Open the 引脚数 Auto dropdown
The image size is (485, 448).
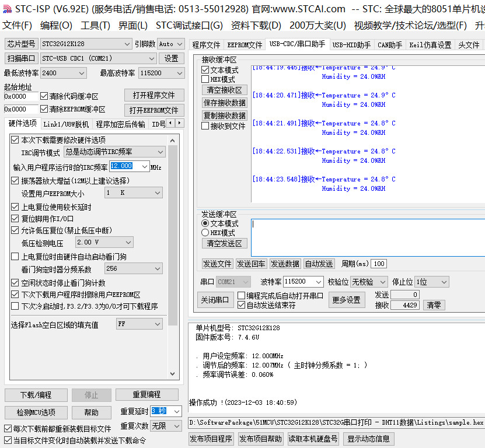tap(171, 44)
